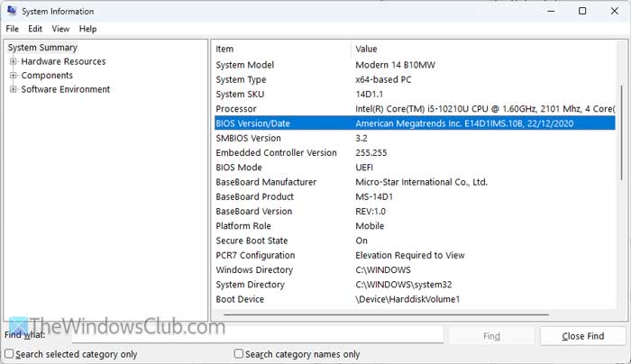Enable Search selected category only checkbox
Image resolution: width=631 pixels, height=364 pixels.
point(9,354)
